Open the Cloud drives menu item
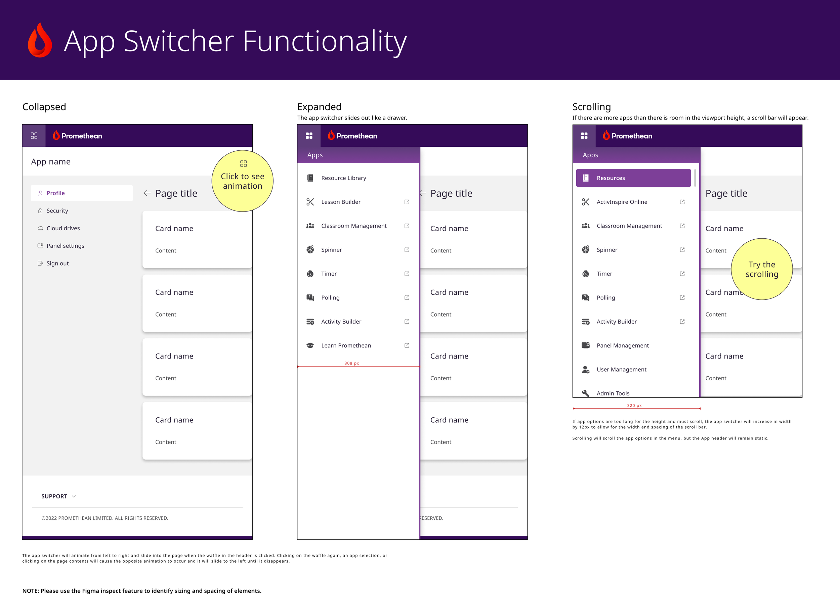Image resolution: width=840 pixels, height=616 pixels. tap(63, 228)
